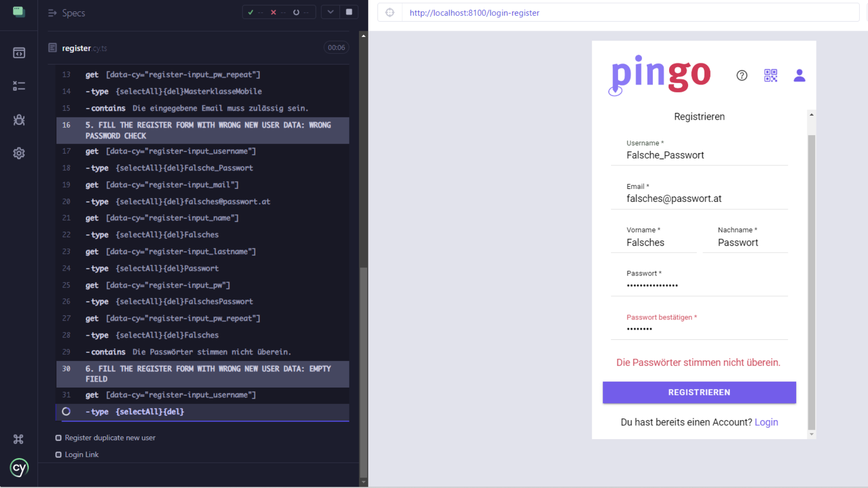Open the Runs icon in sidebar
Image resolution: width=868 pixels, height=488 pixels.
tap(19, 86)
